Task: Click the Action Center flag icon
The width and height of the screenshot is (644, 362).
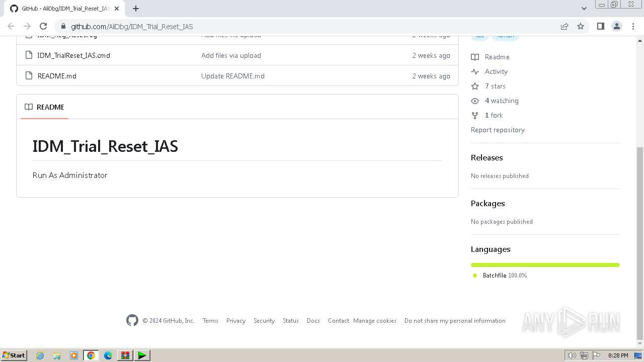Action: pos(596,355)
